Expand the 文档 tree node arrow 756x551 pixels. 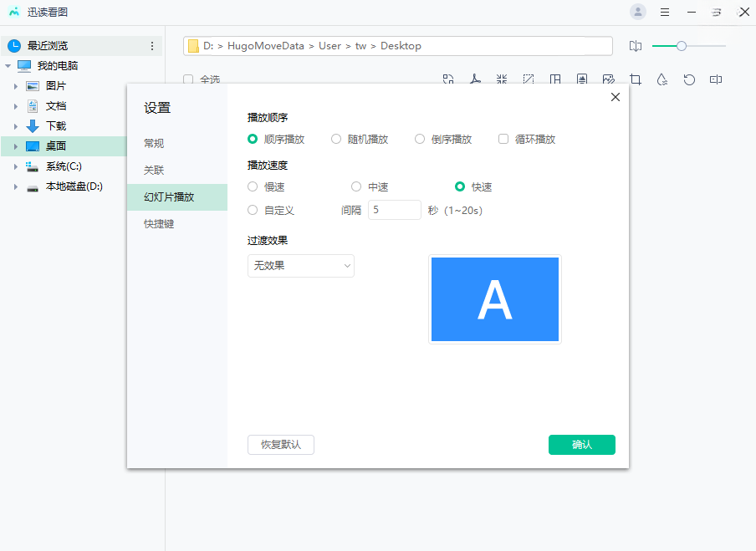(15, 106)
